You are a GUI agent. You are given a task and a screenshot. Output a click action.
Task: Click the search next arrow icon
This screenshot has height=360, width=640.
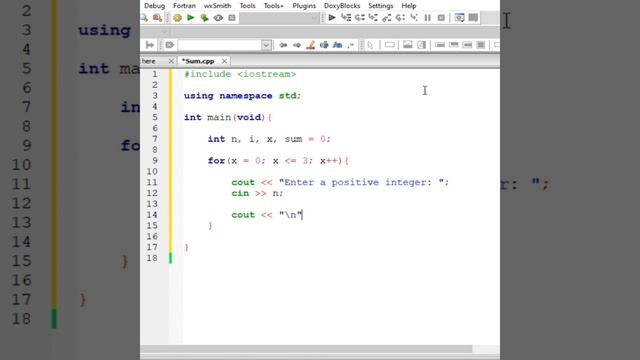tap(297, 45)
